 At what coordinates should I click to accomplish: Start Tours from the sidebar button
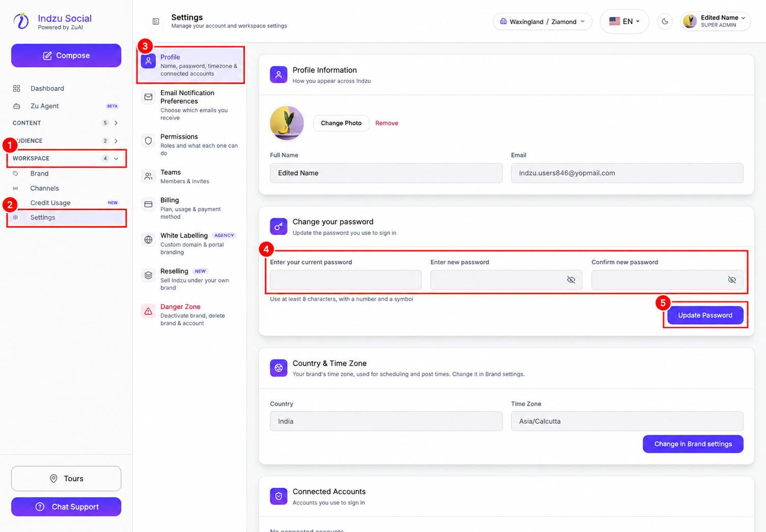click(66, 479)
